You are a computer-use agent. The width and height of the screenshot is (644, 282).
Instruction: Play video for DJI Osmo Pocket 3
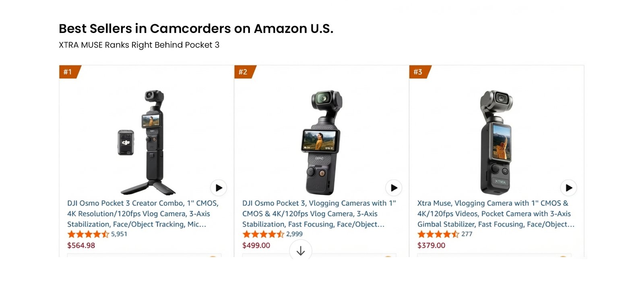394,188
